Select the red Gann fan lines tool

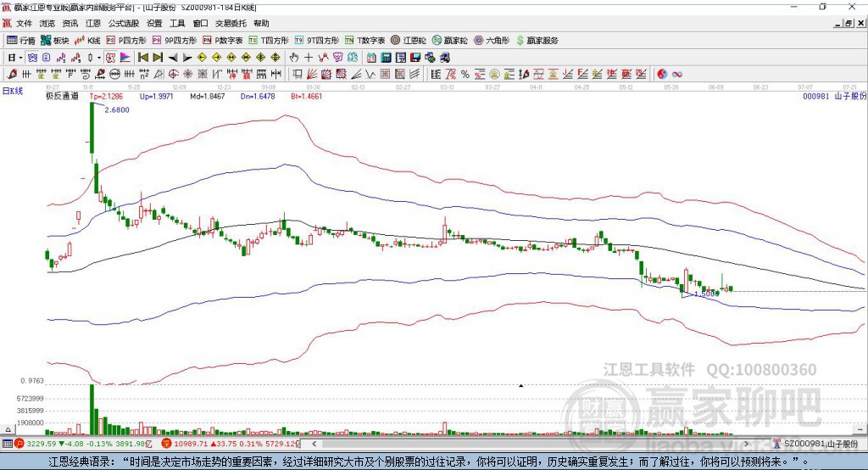pos(312,74)
